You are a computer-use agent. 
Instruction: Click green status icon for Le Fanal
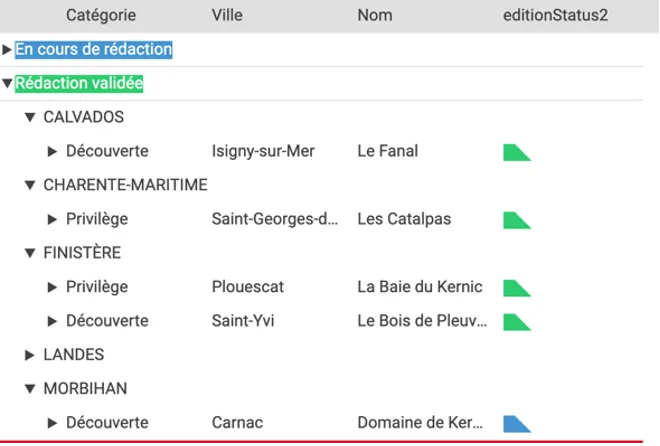(x=515, y=152)
